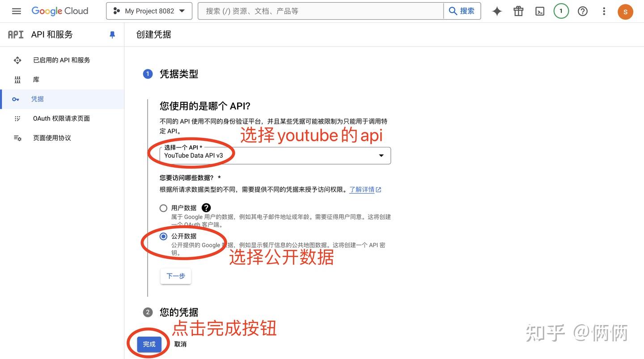Viewport: 644px width, 359px height.
Task: Open the Gemini assistant sparkle icon
Action: (x=496, y=11)
